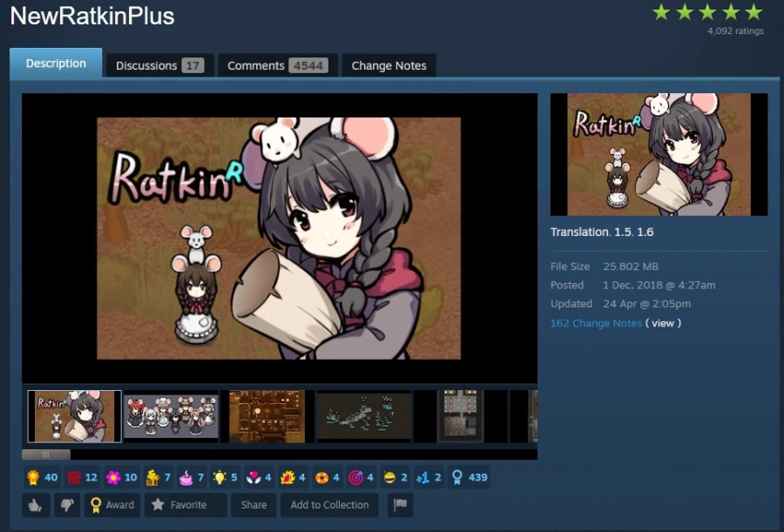The image size is (784, 532).
Task: Click the pink flower award with 10
Action: [121, 477]
